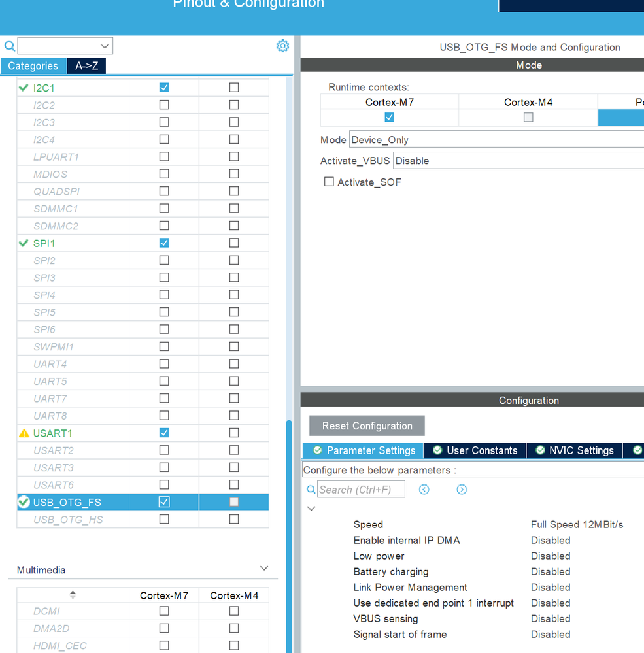
Task: Click the peripheral search magnifier icon
Action: [10, 46]
